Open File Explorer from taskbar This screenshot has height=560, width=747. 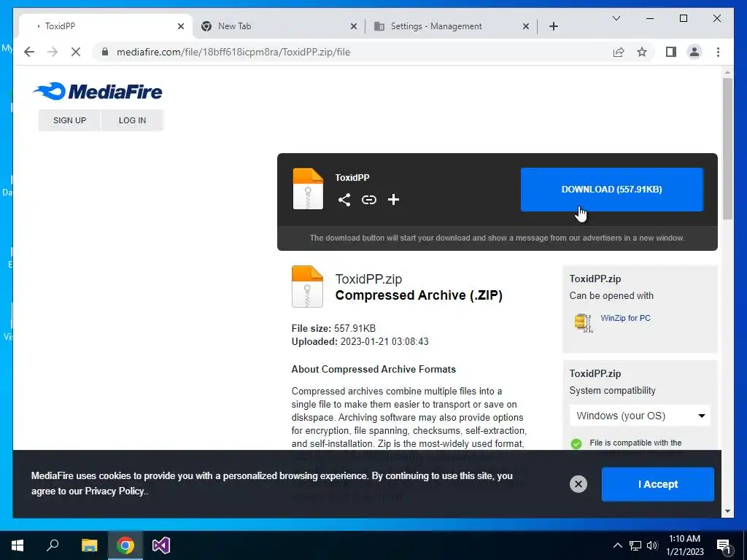click(x=89, y=545)
